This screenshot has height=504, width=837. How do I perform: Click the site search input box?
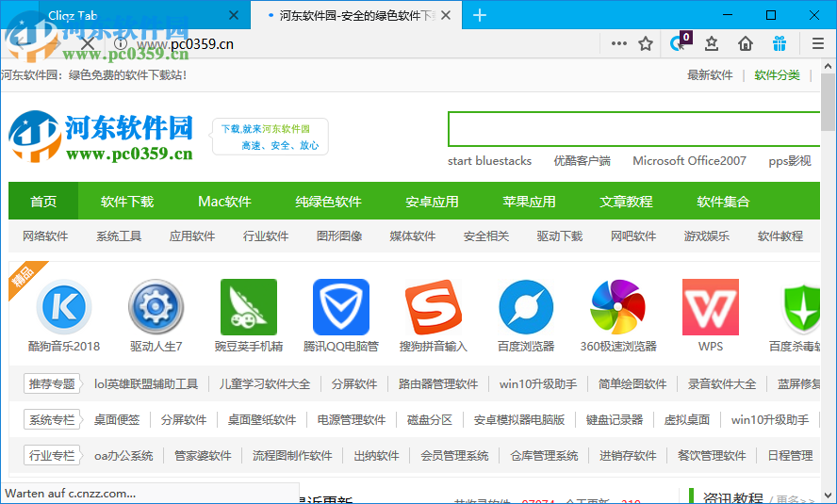[633, 128]
